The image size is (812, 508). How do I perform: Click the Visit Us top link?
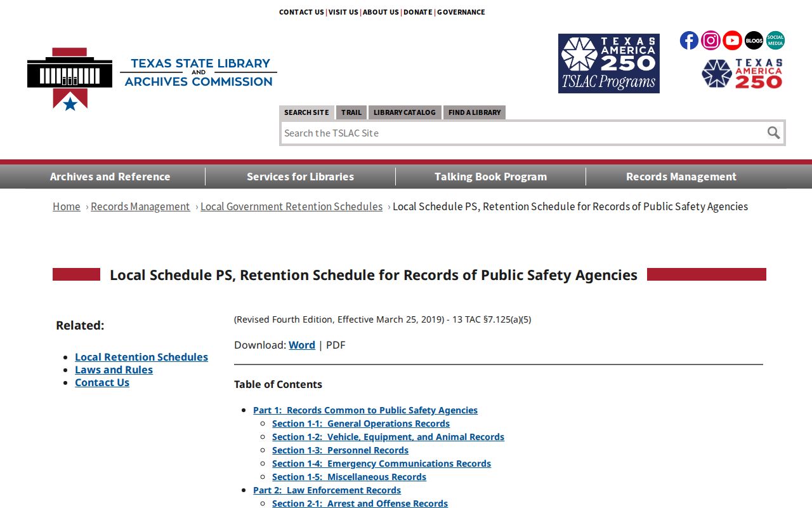[x=343, y=12]
